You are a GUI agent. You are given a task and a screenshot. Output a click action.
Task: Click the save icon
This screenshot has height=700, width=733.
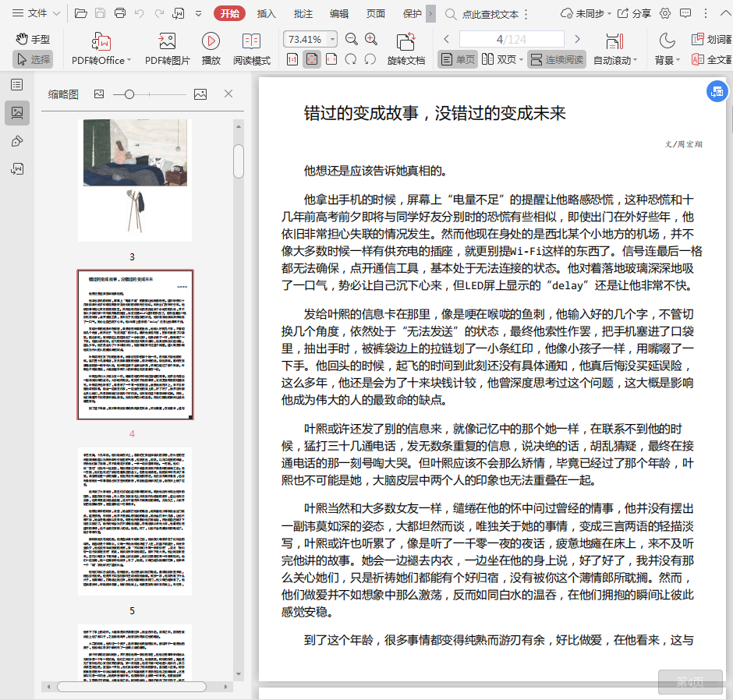point(100,13)
